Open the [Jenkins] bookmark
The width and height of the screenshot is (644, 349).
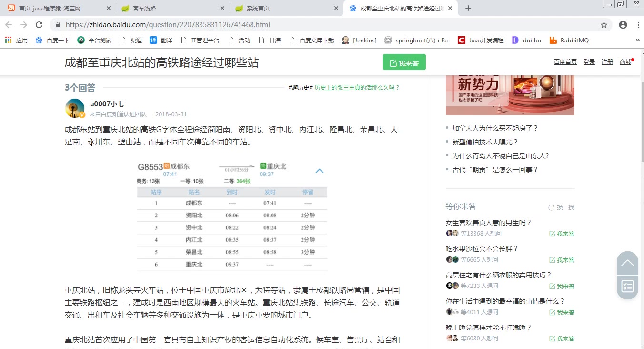(359, 41)
